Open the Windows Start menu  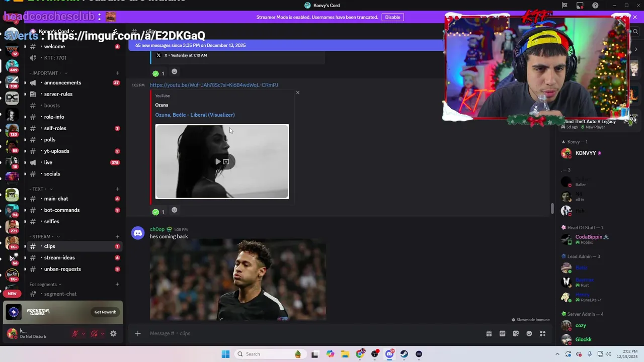tap(225, 354)
